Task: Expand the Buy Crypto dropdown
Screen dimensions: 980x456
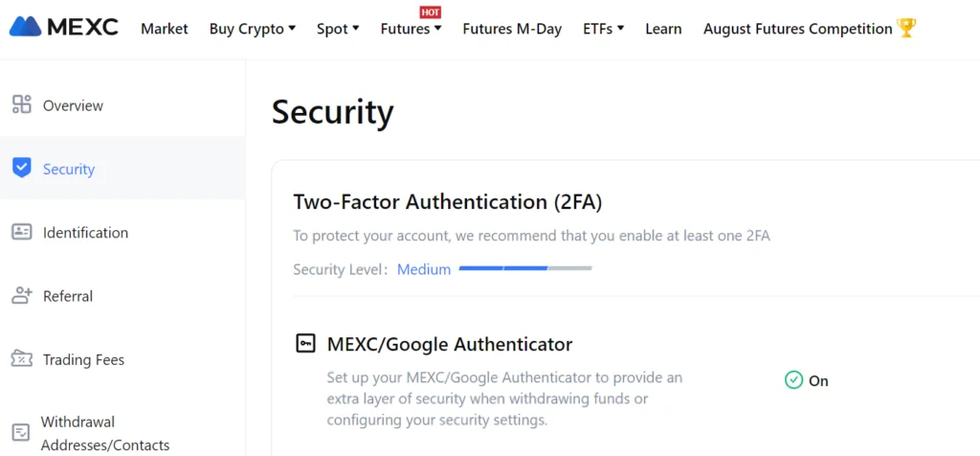Action: pos(253,29)
